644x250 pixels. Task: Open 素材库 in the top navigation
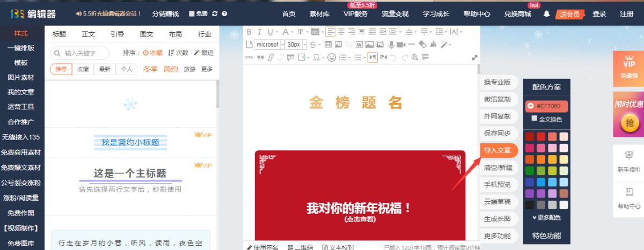coord(320,14)
